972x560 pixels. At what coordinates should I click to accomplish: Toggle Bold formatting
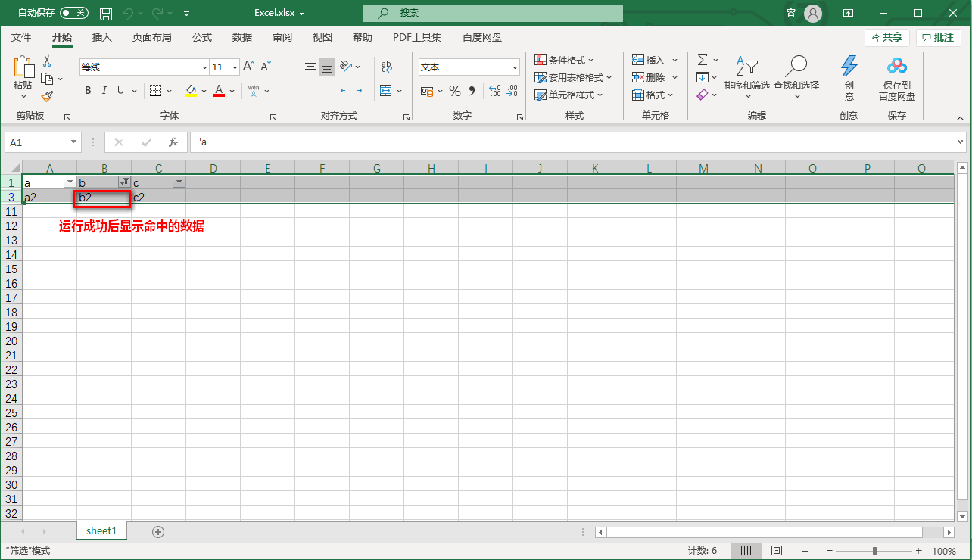(88, 91)
